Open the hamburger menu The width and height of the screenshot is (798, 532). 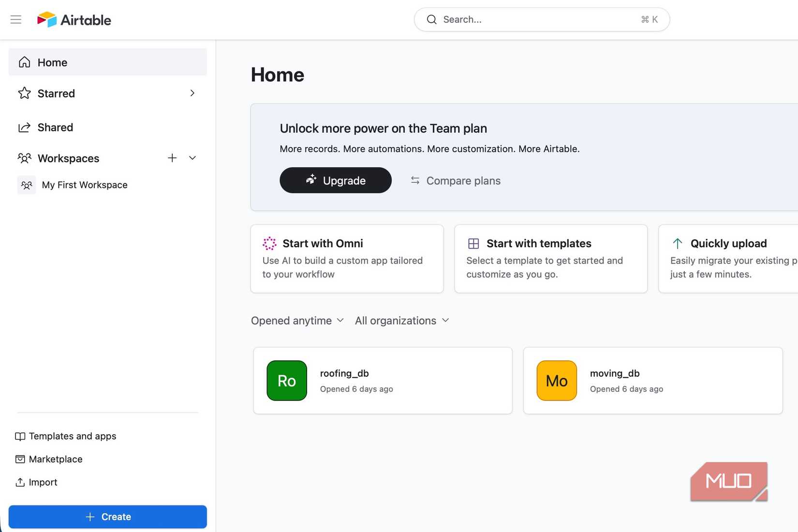(15, 19)
